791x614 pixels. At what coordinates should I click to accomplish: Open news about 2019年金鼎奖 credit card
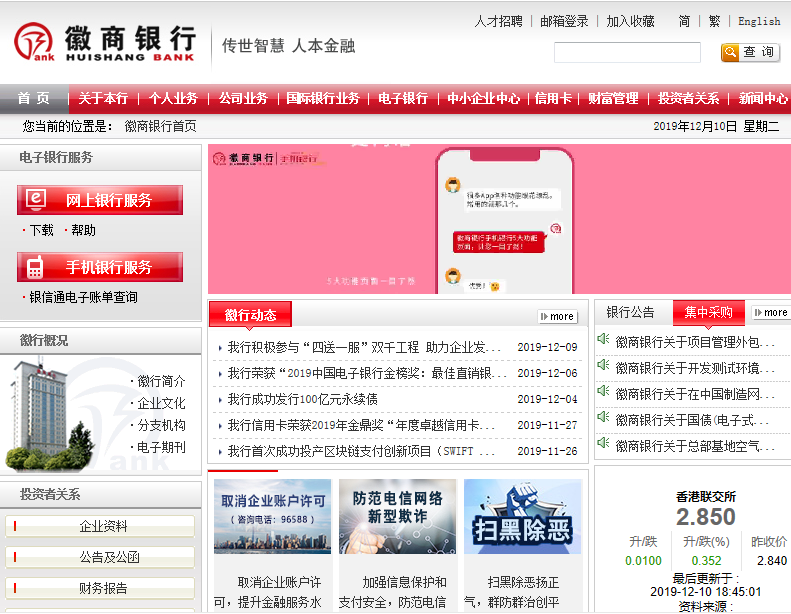pyautogui.click(x=361, y=425)
